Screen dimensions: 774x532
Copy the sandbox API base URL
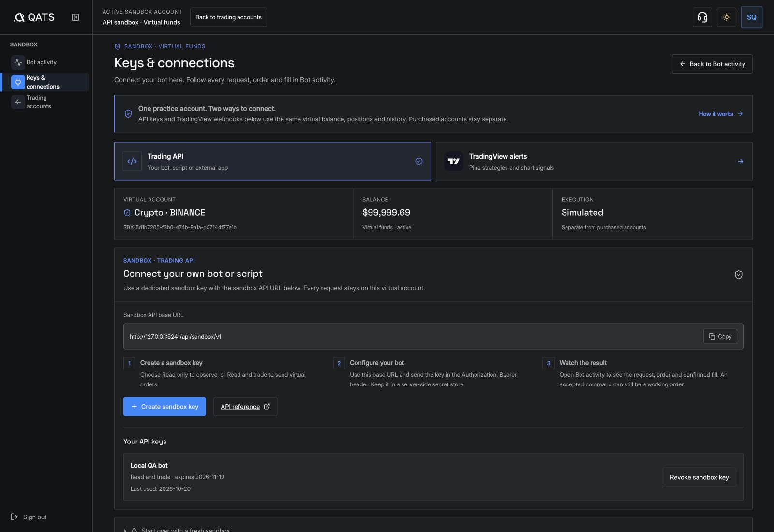(720, 337)
